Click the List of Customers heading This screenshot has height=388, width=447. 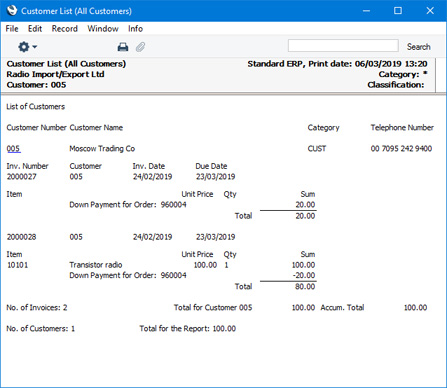point(36,107)
